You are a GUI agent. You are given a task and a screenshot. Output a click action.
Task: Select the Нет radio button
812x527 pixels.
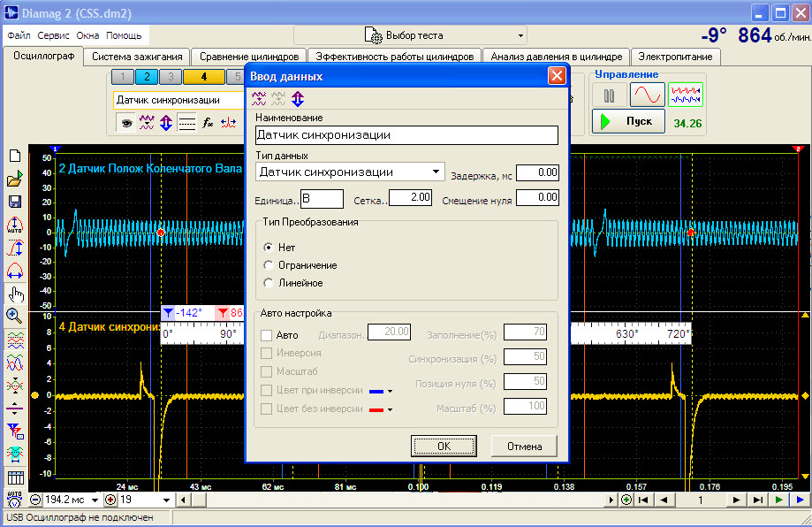(269, 248)
